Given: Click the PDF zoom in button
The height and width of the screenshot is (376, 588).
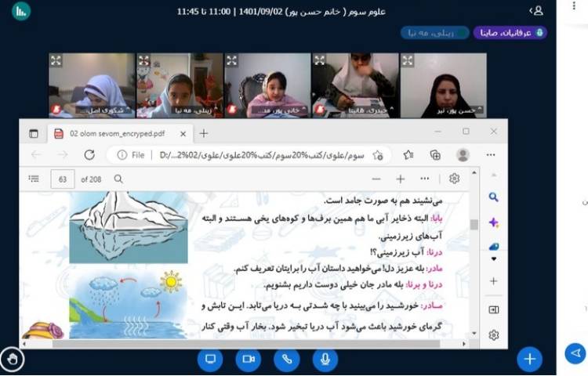Looking at the screenshot, I should click(x=401, y=179).
